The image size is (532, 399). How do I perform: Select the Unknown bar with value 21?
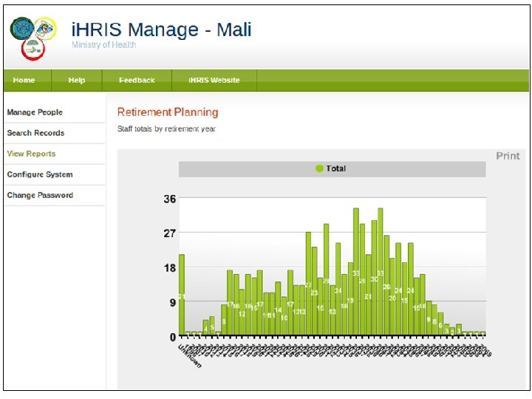182,295
